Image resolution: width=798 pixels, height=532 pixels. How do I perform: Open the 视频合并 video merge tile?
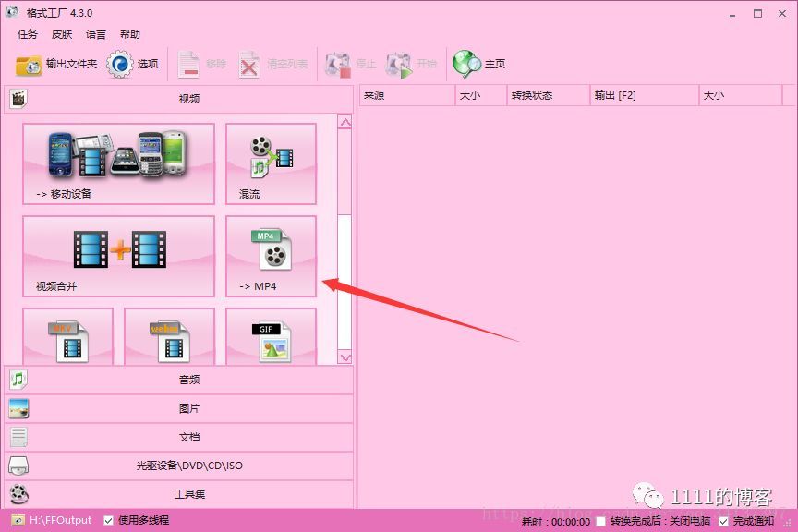click(118, 256)
